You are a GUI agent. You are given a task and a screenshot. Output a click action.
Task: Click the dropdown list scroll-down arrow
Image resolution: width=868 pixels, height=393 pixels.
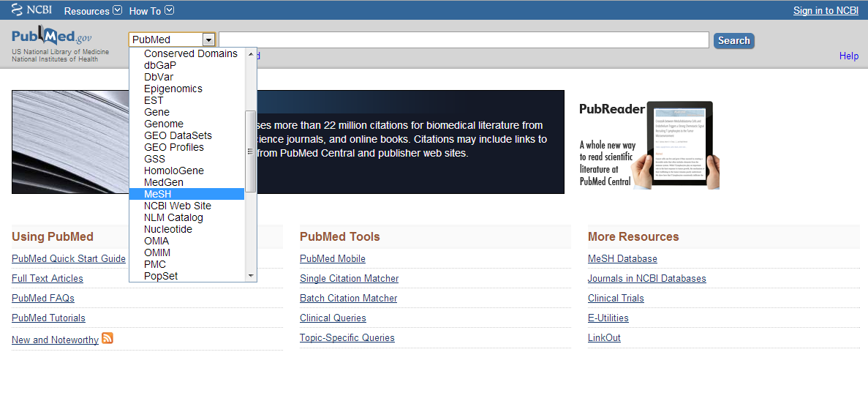coord(251,275)
